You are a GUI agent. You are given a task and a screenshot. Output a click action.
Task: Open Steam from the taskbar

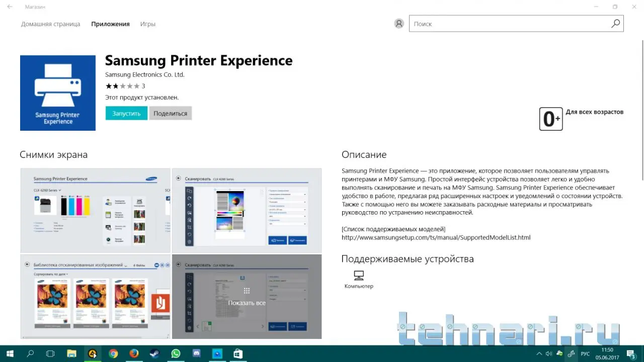point(154,353)
